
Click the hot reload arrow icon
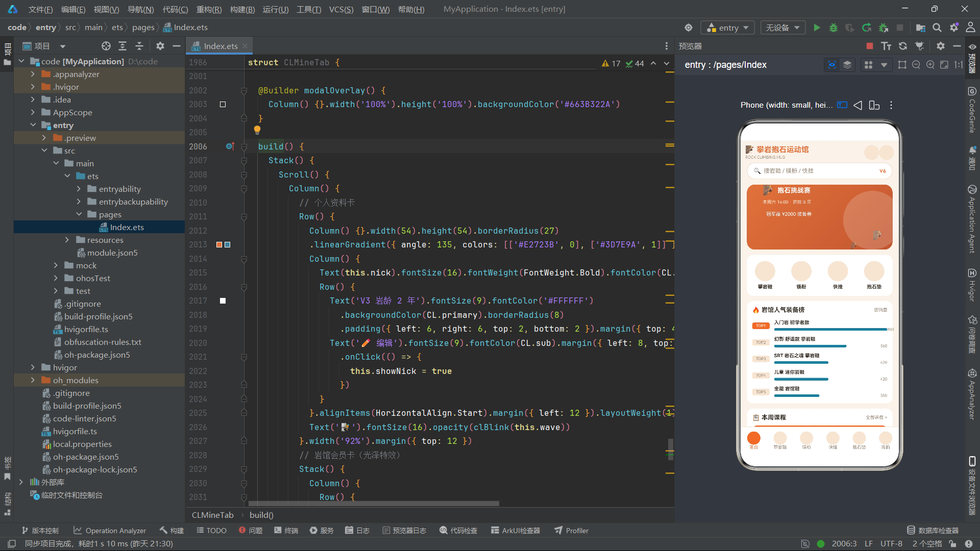(867, 28)
